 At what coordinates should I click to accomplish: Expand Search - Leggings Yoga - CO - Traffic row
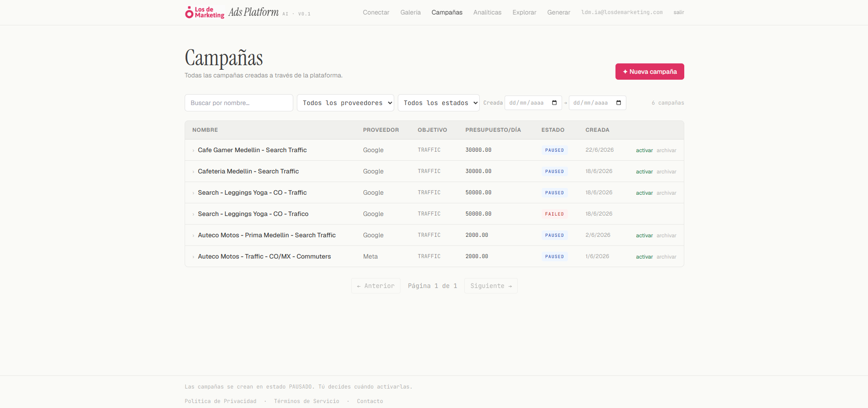[193, 193]
